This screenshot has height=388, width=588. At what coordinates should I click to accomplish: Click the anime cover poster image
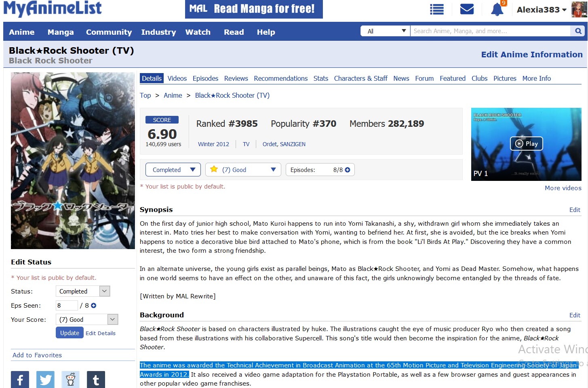pyautogui.click(x=73, y=161)
